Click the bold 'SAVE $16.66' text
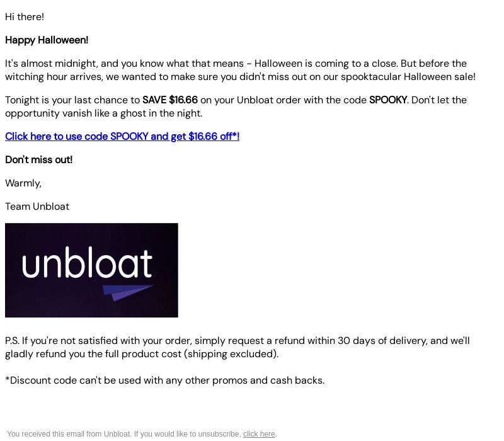This screenshot has width=504, height=441. [170, 100]
